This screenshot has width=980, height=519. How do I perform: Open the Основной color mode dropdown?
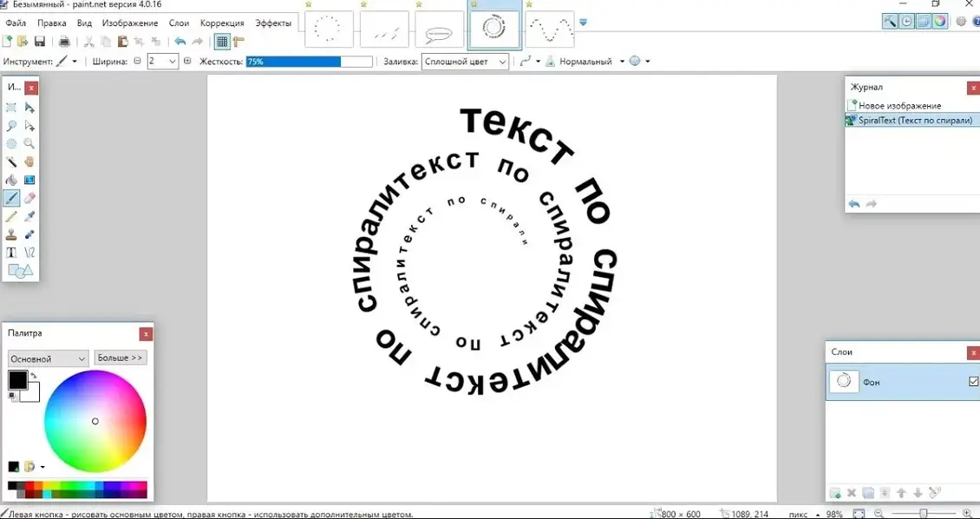pyautogui.click(x=48, y=358)
